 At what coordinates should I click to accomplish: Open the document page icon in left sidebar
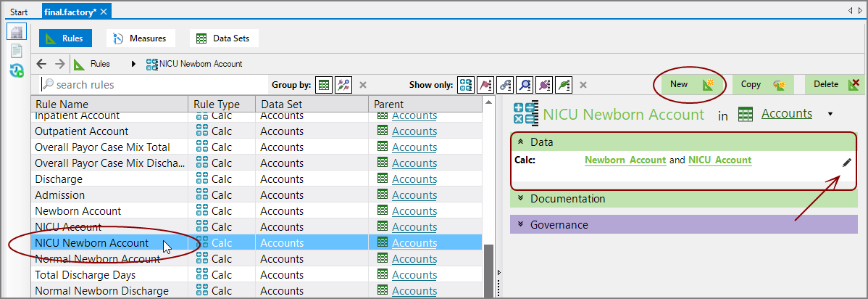[x=17, y=52]
